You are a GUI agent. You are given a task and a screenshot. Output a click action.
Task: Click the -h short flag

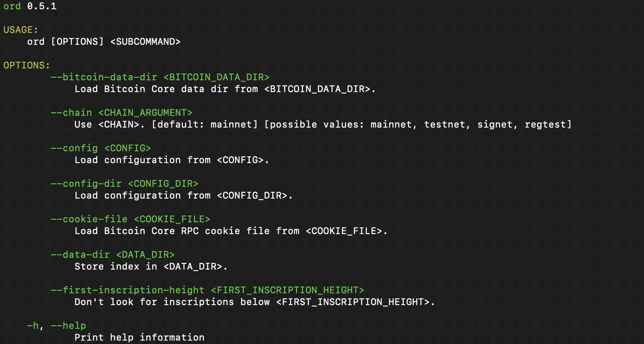click(x=33, y=326)
